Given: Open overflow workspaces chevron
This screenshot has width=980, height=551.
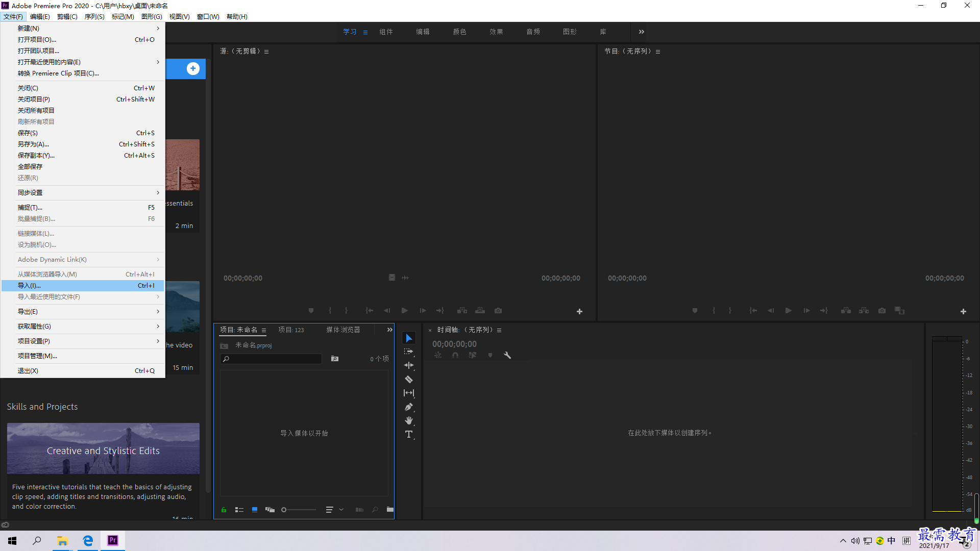Looking at the screenshot, I should coord(642,32).
